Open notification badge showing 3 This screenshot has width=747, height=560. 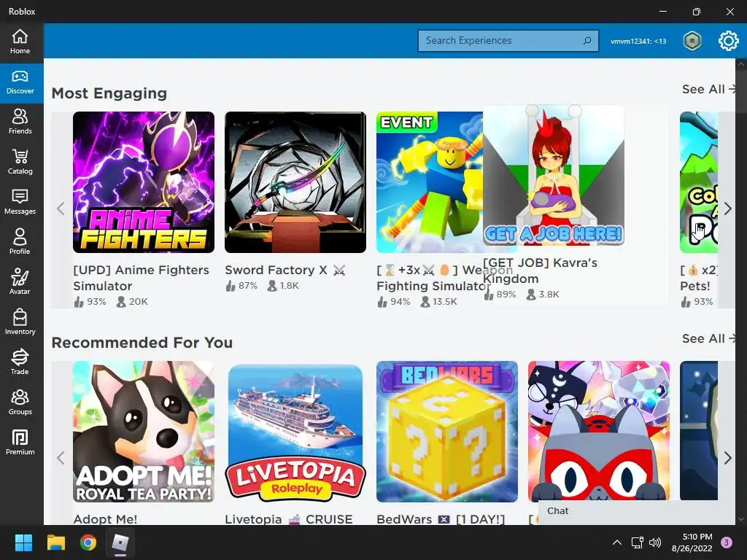click(727, 542)
